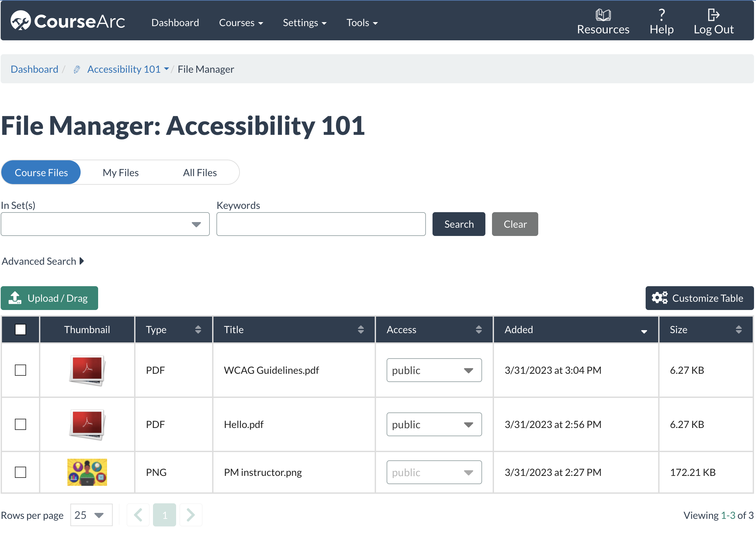The image size is (756, 540).
Task: Open the In Set(s) dropdown
Action: coord(105,224)
